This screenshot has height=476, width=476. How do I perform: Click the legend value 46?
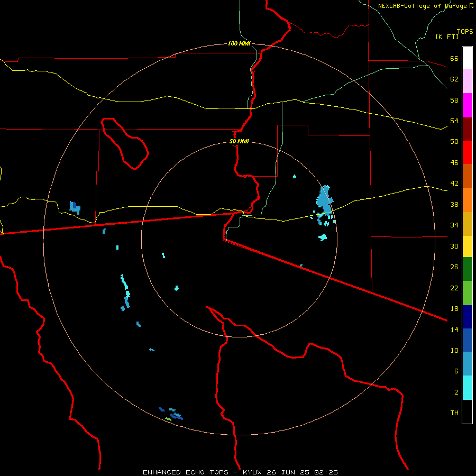(454, 162)
